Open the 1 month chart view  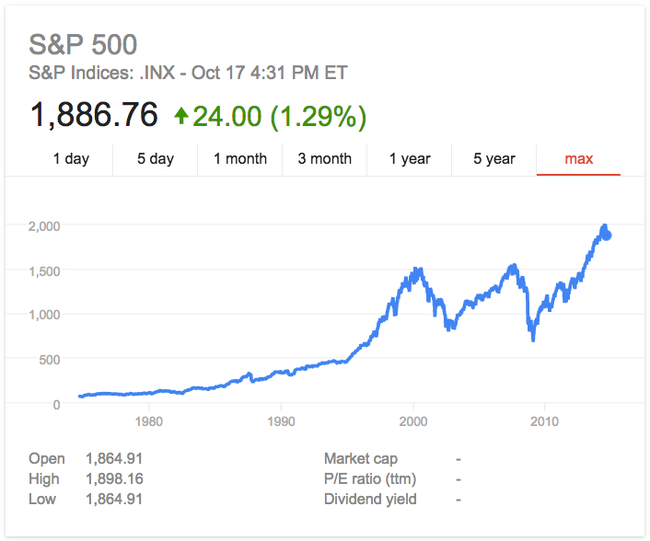240,159
